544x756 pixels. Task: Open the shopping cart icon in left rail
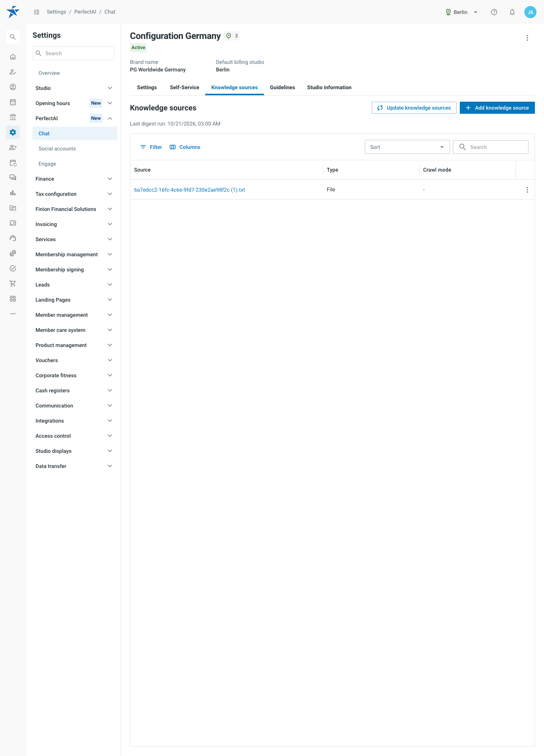13,283
